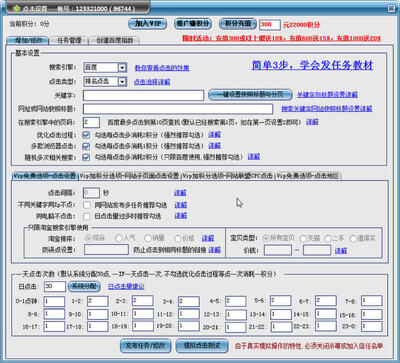
Task: Enable the 同电脑不点击 checkbox
Action: tap(87, 216)
